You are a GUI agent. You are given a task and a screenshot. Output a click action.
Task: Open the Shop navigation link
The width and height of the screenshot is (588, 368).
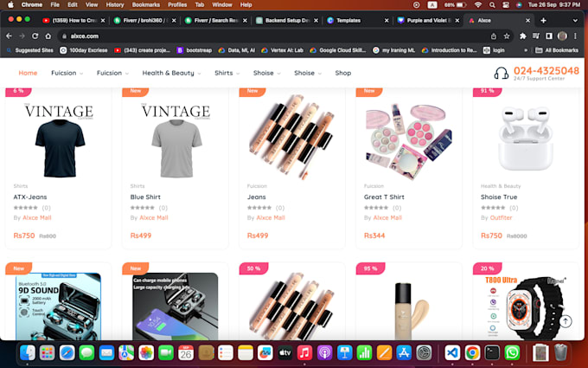pyautogui.click(x=342, y=73)
